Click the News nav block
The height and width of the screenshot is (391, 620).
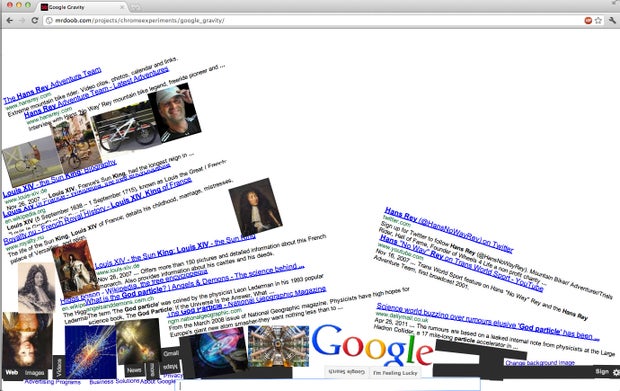click(x=134, y=370)
